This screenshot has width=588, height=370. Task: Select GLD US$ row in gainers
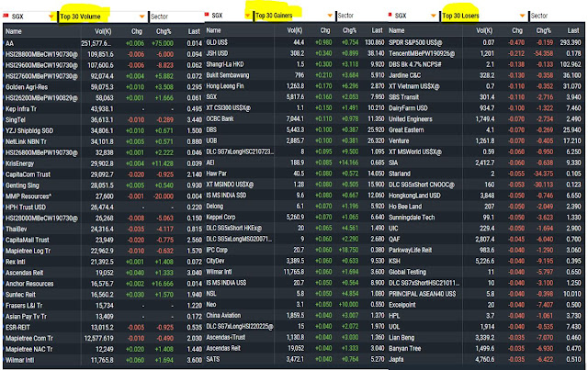click(x=296, y=42)
